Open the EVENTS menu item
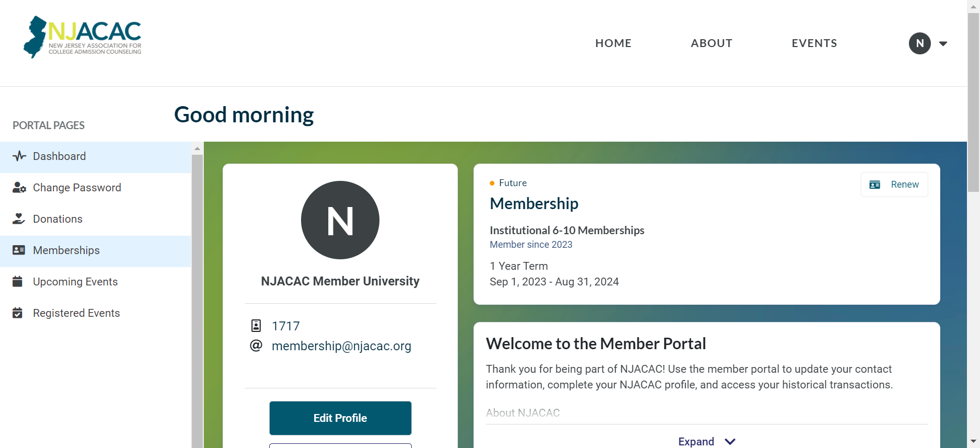 (x=814, y=43)
